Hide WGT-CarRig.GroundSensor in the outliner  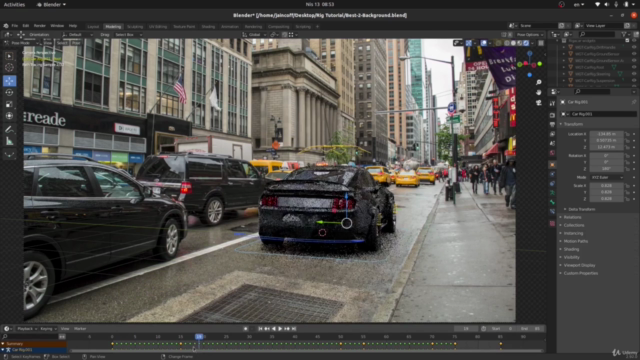tap(634, 54)
